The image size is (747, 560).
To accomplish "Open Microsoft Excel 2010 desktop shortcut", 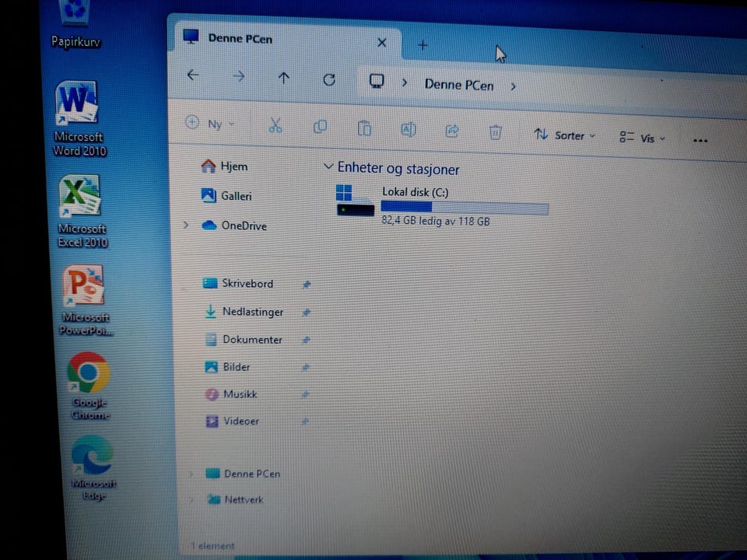I will pyautogui.click(x=82, y=212).
